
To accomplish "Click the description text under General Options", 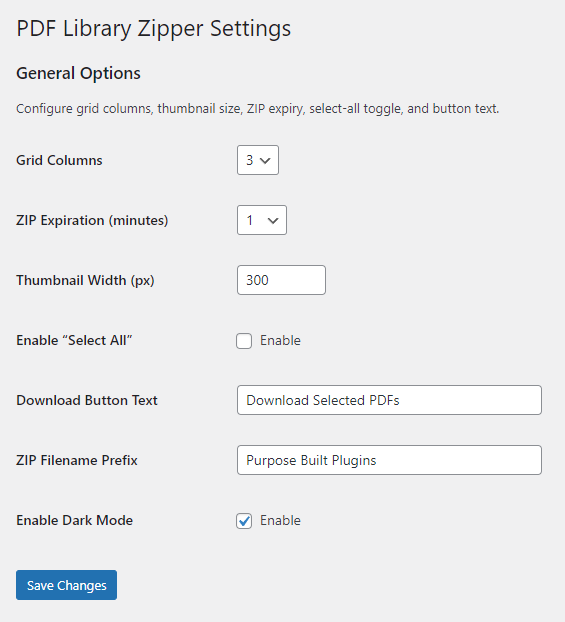I will (258, 109).
